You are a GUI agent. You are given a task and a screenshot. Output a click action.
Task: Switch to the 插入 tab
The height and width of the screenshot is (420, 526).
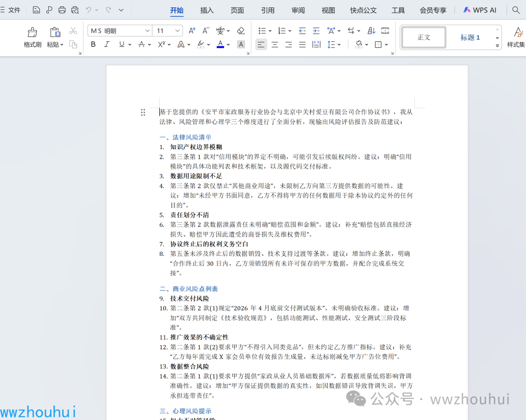pos(207,10)
